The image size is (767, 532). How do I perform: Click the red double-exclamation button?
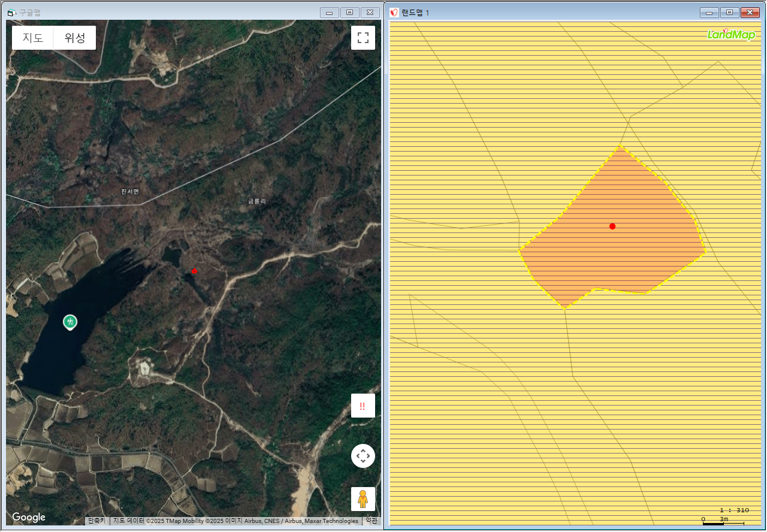[363, 406]
